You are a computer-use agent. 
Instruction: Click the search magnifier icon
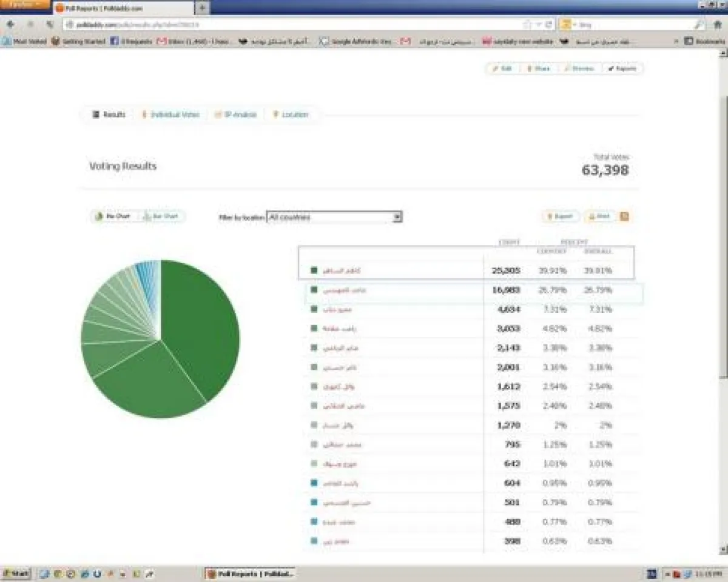699,25
